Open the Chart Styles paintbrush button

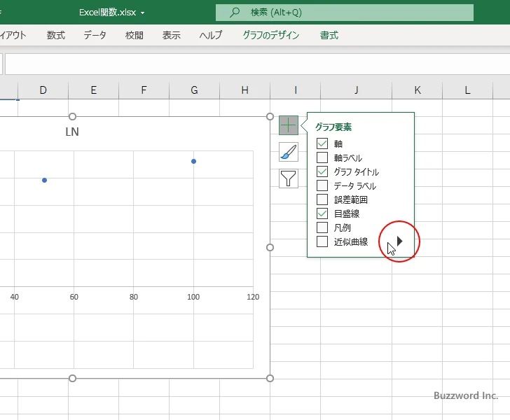pos(289,152)
